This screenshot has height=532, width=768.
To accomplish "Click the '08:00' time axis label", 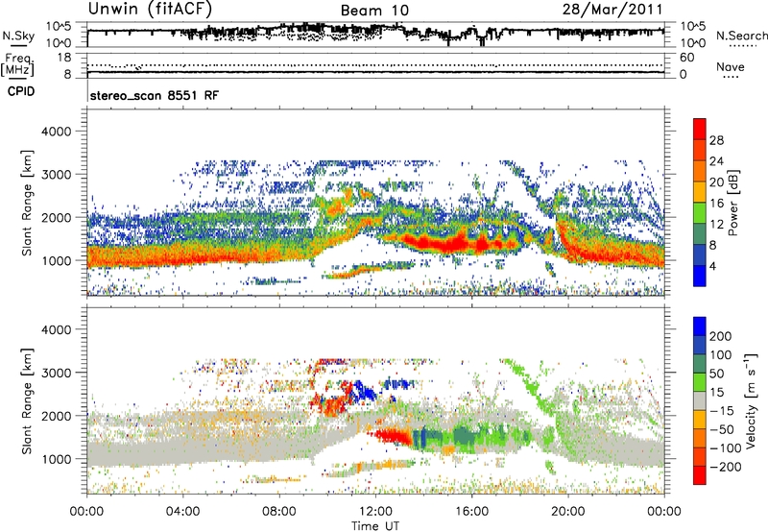I will pos(279,512).
